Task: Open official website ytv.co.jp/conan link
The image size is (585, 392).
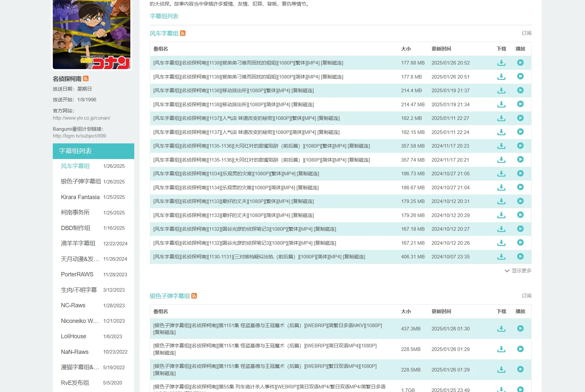Action: 81,118
